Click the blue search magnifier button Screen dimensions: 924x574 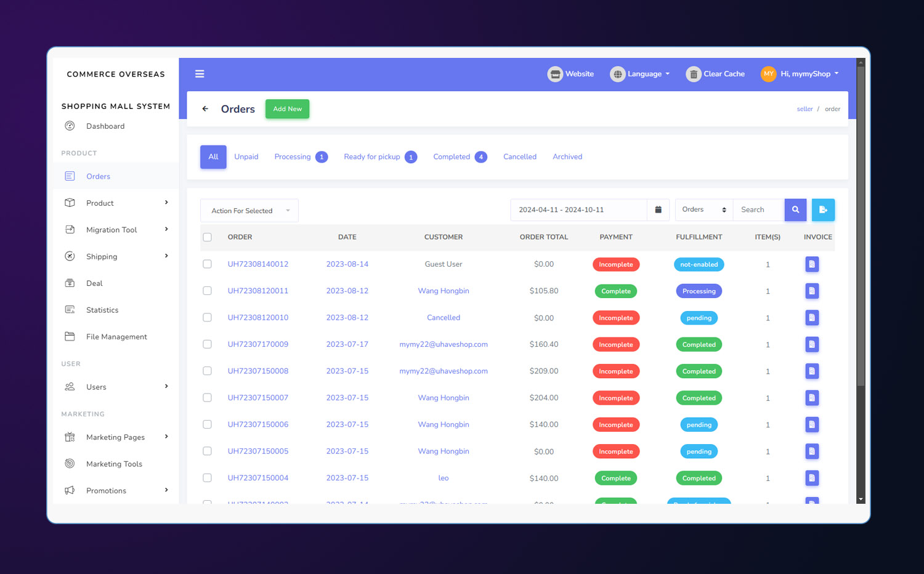coord(795,210)
